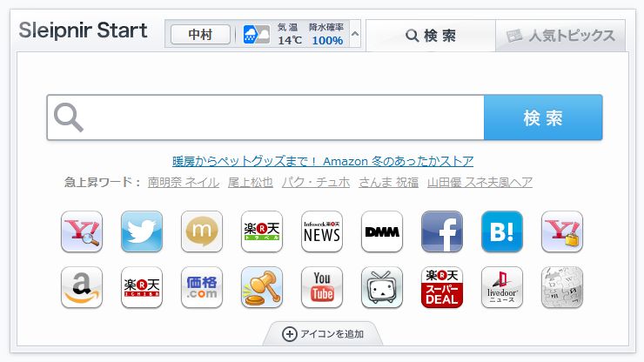Click the blue 検索 search button

[543, 117]
